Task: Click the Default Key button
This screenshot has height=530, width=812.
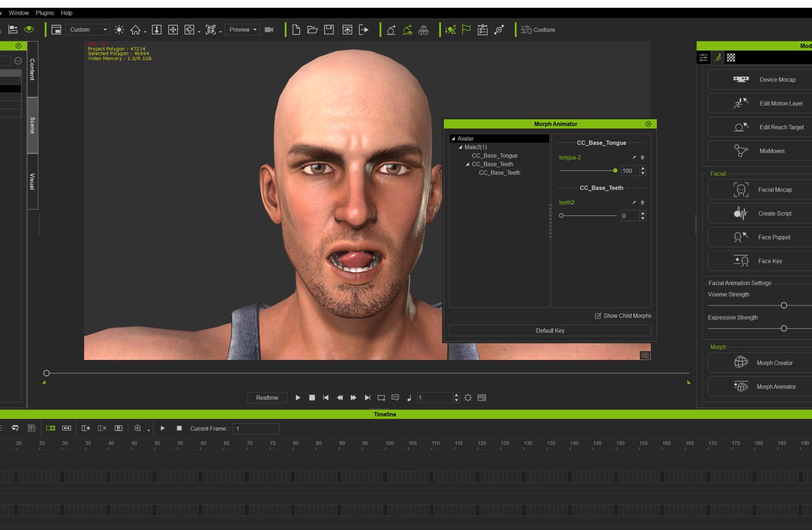Action: coord(550,331)
